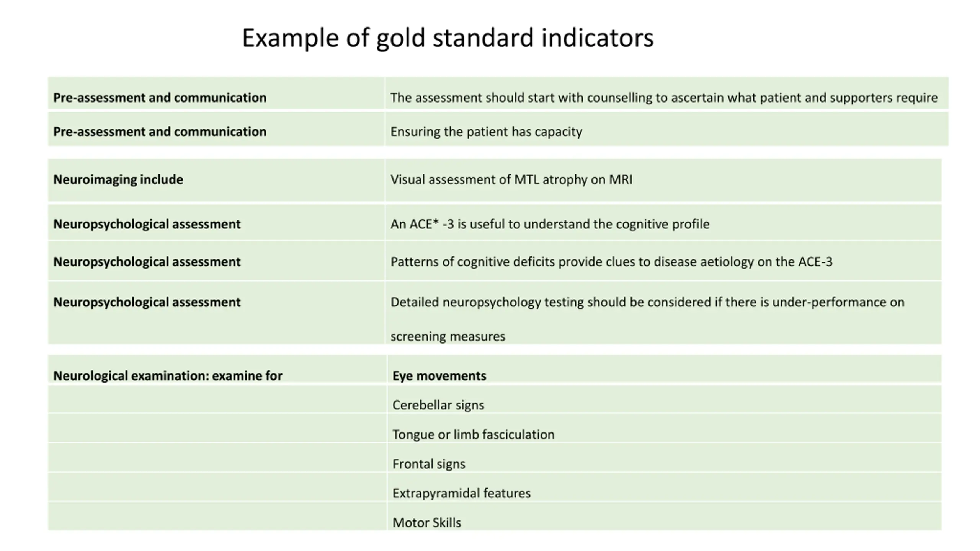The height and width of the screenshot is (551, 980).
Task: Select the counselling assessment description text
Action: click(664, 98)
